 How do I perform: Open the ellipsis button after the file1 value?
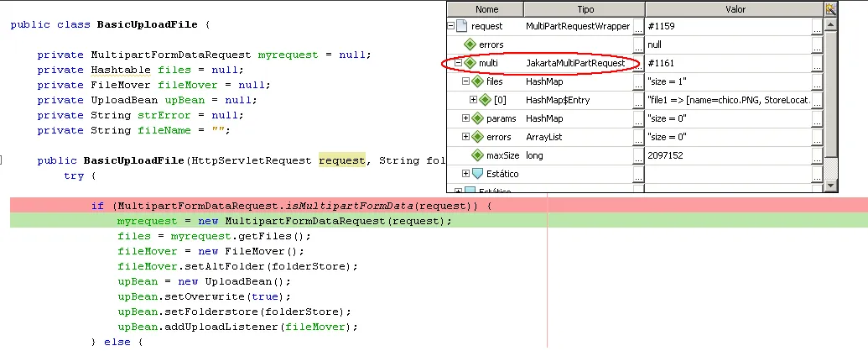tap(817, 100)
